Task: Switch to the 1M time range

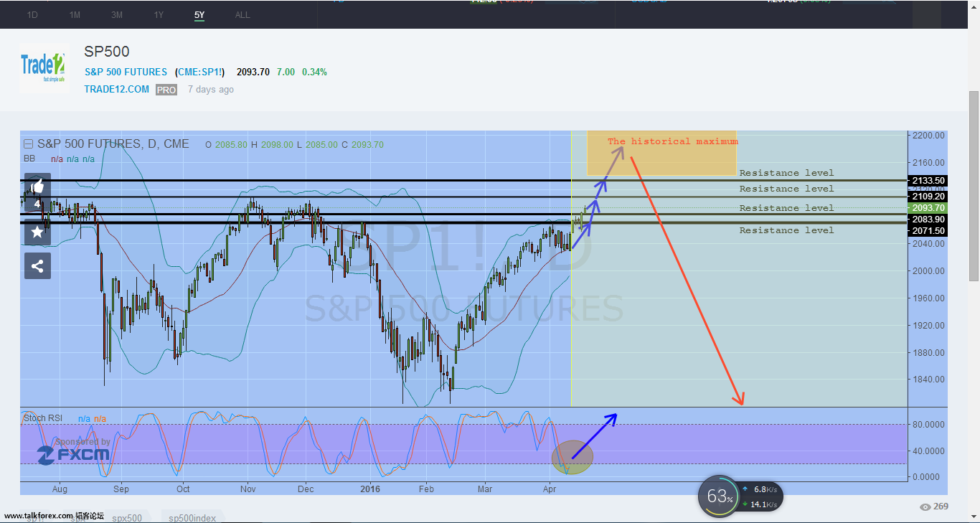Action: point(75,14)
